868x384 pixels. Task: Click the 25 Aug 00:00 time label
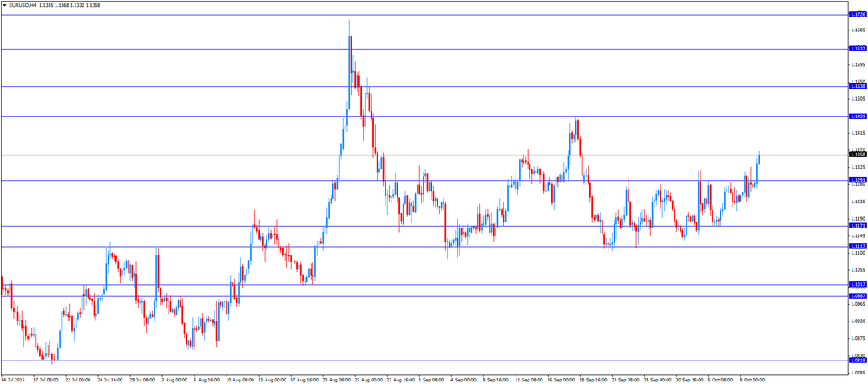click(x=368, y=381)
